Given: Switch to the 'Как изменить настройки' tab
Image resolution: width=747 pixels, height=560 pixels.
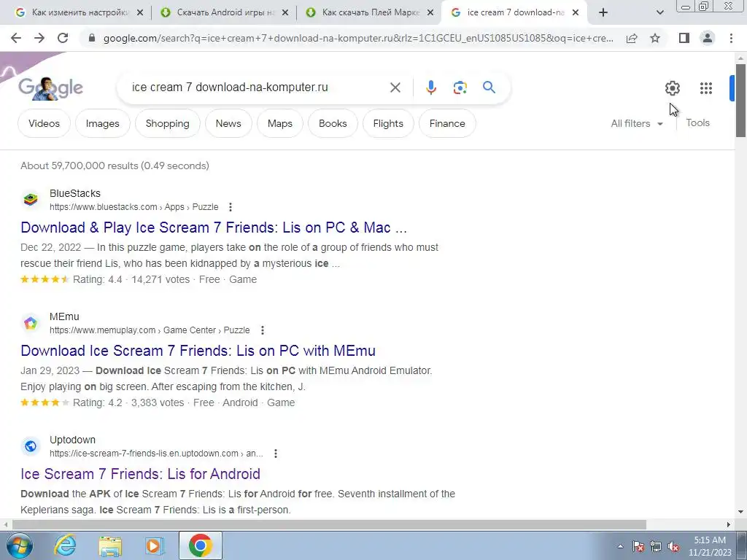Looking at the screenshot, I should click(80, 12).
